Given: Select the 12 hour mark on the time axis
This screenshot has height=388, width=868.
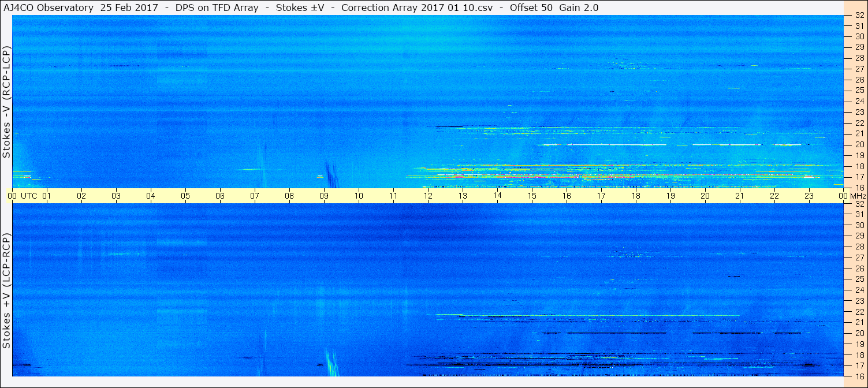Looking at the screenshot, I should click(428, 196).
